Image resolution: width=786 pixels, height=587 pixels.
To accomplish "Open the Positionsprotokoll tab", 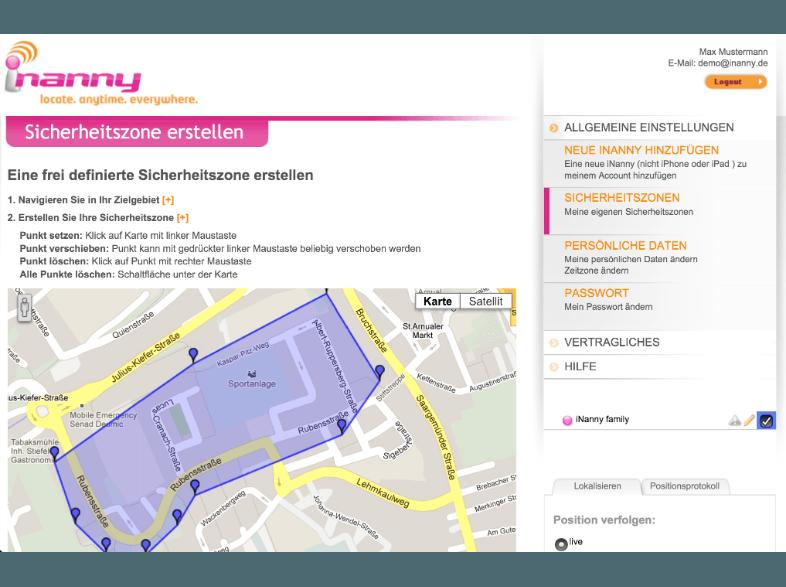I will (x=684, y=486).
